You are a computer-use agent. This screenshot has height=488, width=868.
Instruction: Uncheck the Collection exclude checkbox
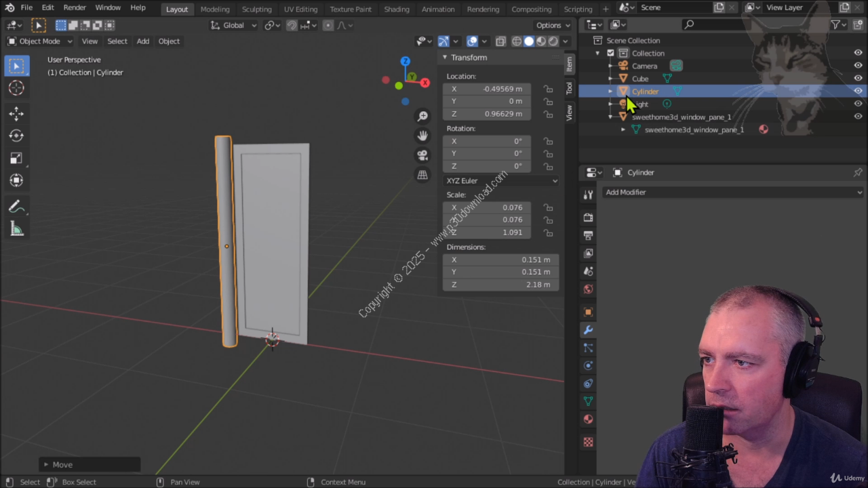[610, 53]
